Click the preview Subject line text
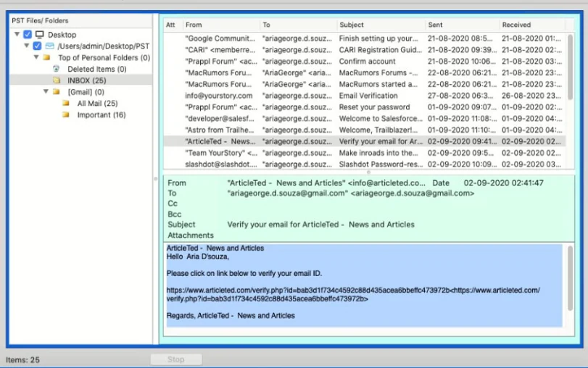Screen dimensions: 588x368 click(320, 225)
